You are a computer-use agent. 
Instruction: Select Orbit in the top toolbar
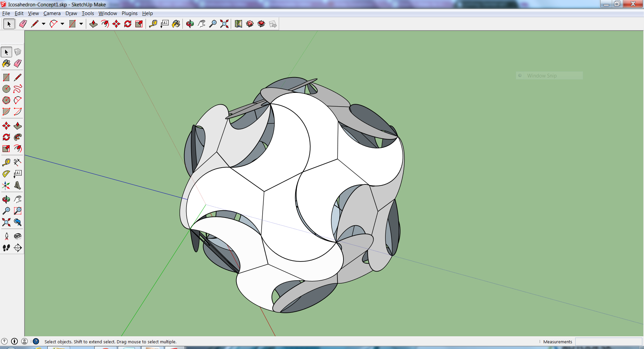190,24
